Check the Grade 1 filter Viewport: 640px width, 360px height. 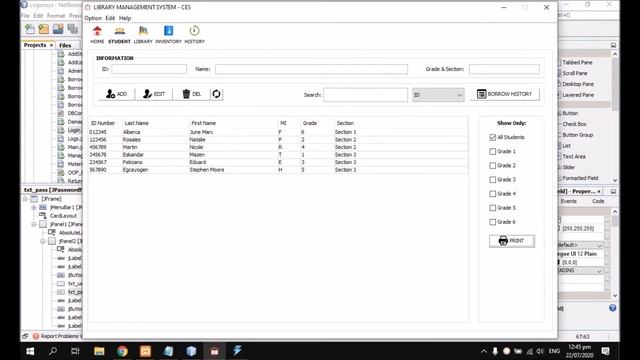[493, 151]
